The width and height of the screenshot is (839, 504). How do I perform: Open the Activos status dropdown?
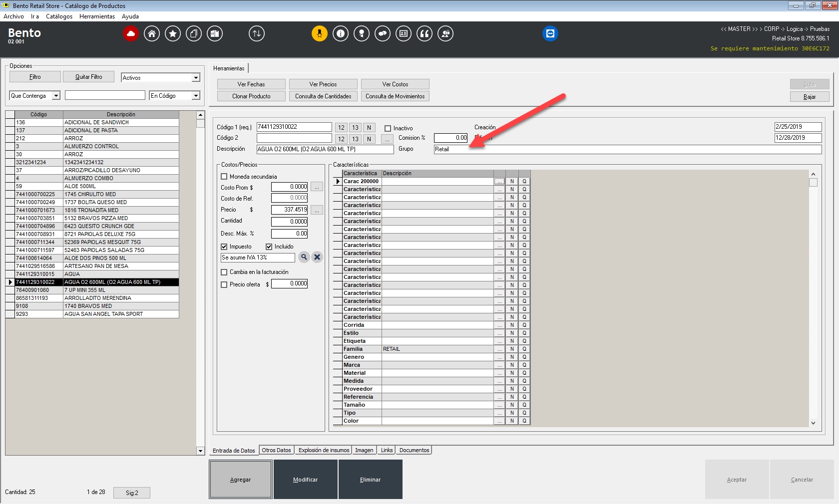[196, 78]
